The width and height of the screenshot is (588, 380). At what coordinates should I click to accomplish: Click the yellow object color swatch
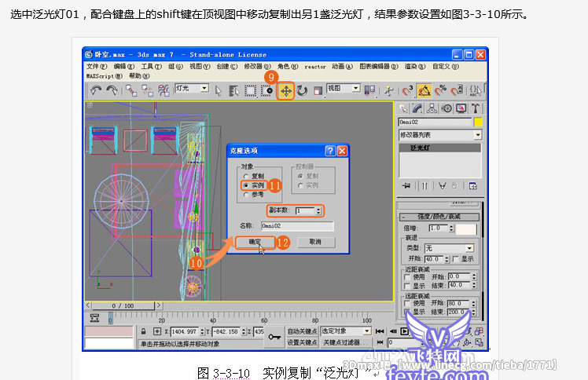point(478,122)
